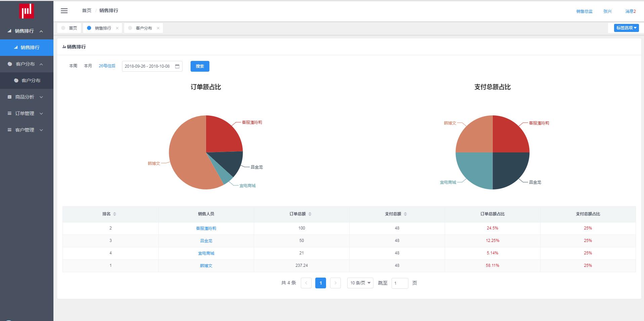This screenshot has width=644, height=321.
Task: Collapse the 客户分布 sidebar submenu
Action: point(41,64)
